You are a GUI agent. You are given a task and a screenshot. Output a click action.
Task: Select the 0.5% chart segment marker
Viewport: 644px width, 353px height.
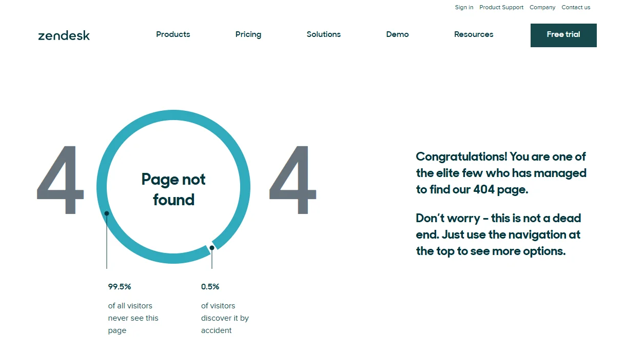[211, 248]
